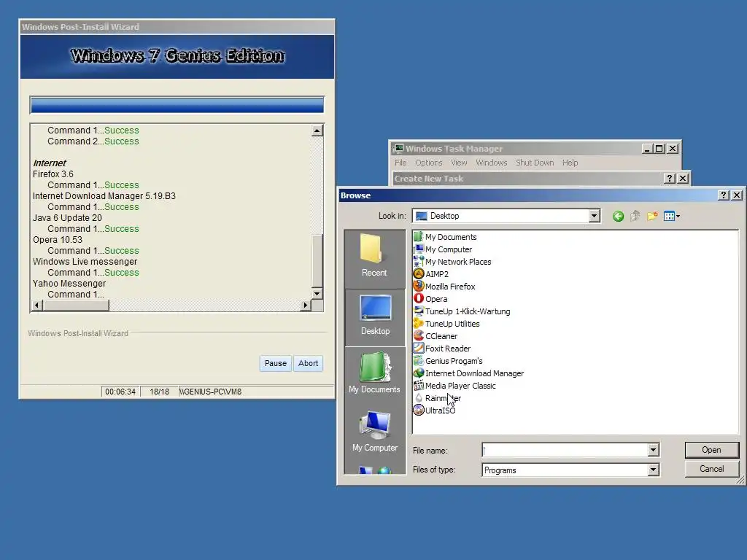Click help button on Browse title bar

(723, 195)
